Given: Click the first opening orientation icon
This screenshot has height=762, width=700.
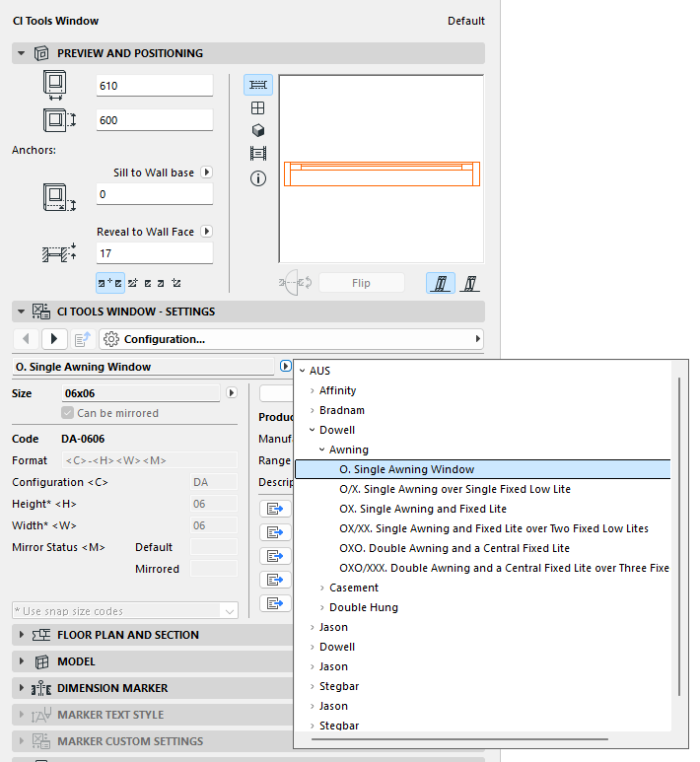Looking at the screenshot, I should [439, 283].
